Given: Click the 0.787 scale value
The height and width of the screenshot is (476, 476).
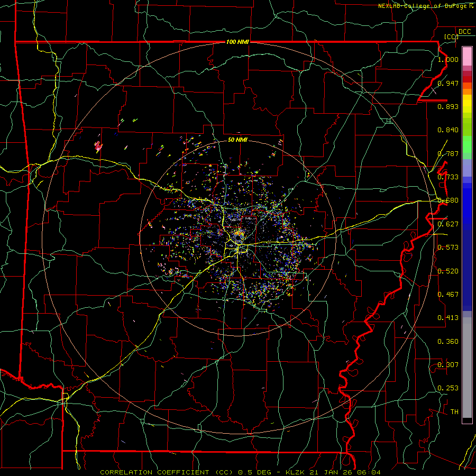Looking at the screenshot, I should coord(448,153).
